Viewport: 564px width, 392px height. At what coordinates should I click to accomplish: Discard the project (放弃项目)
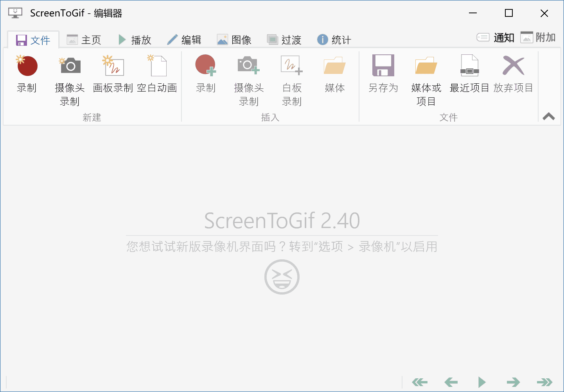tap(513, 74)
